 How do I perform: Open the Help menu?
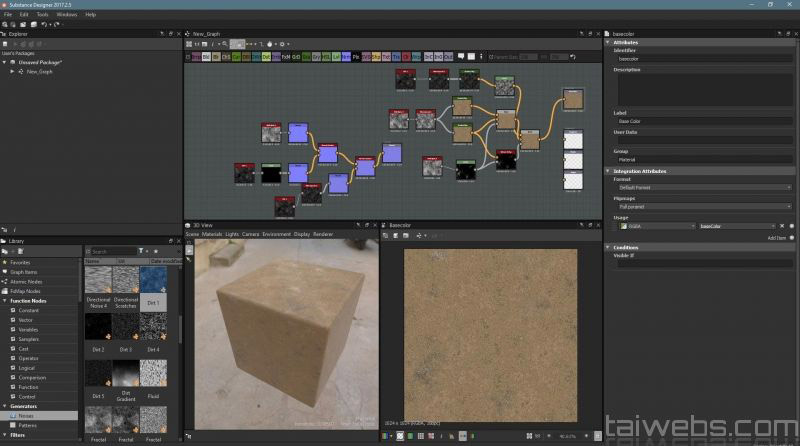pyautogui.click(x=90, y=14)
